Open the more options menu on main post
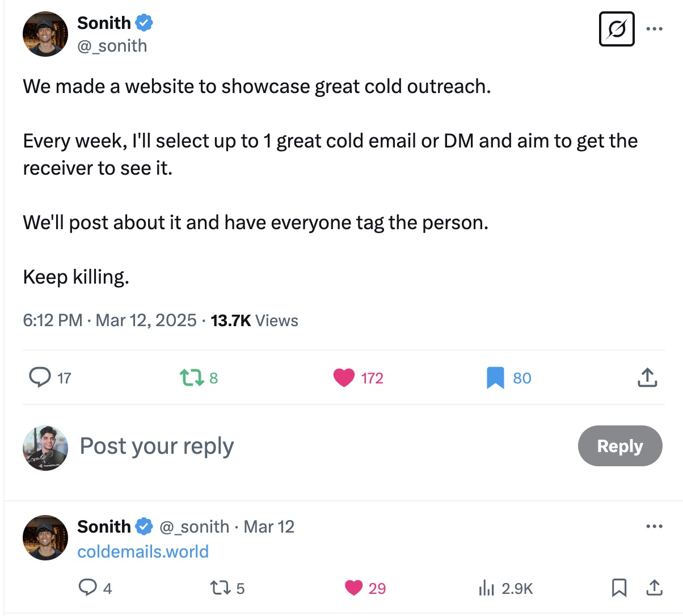This screenshot has width=683, height=616. tap(654, 28)
